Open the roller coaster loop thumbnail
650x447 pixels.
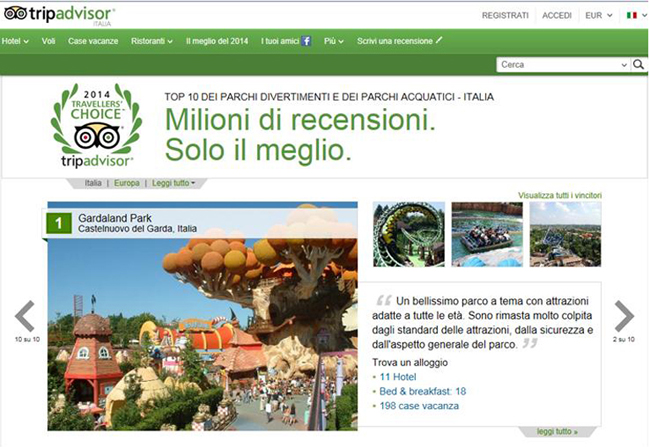[409, 234]
